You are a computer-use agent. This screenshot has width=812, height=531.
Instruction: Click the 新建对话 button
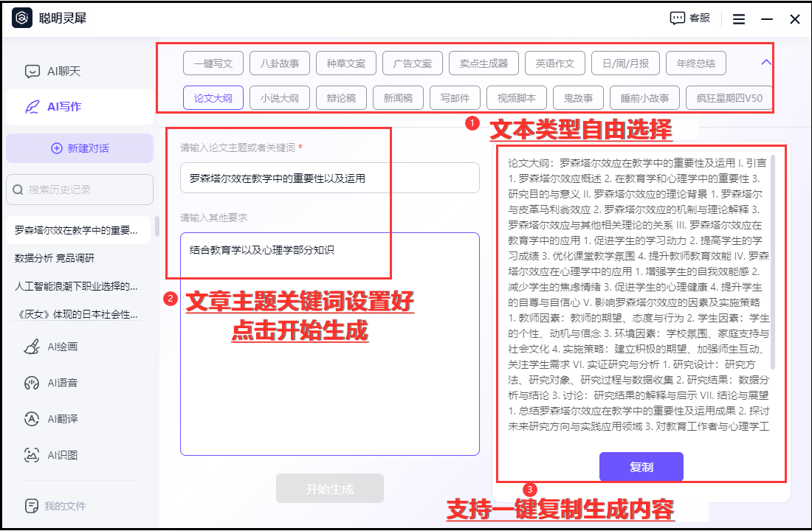[x=80, y=148]
